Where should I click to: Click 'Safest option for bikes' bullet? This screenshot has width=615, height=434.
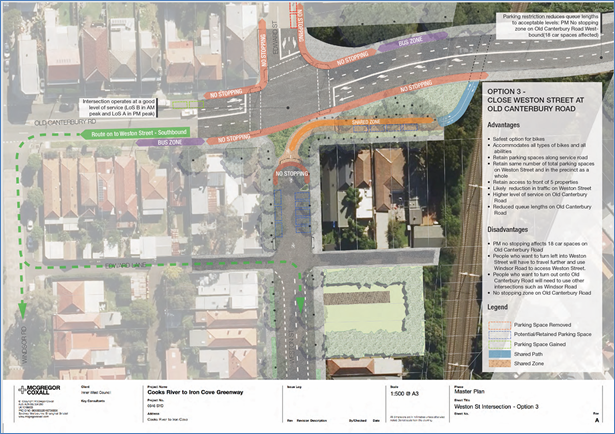click(519, 139)
